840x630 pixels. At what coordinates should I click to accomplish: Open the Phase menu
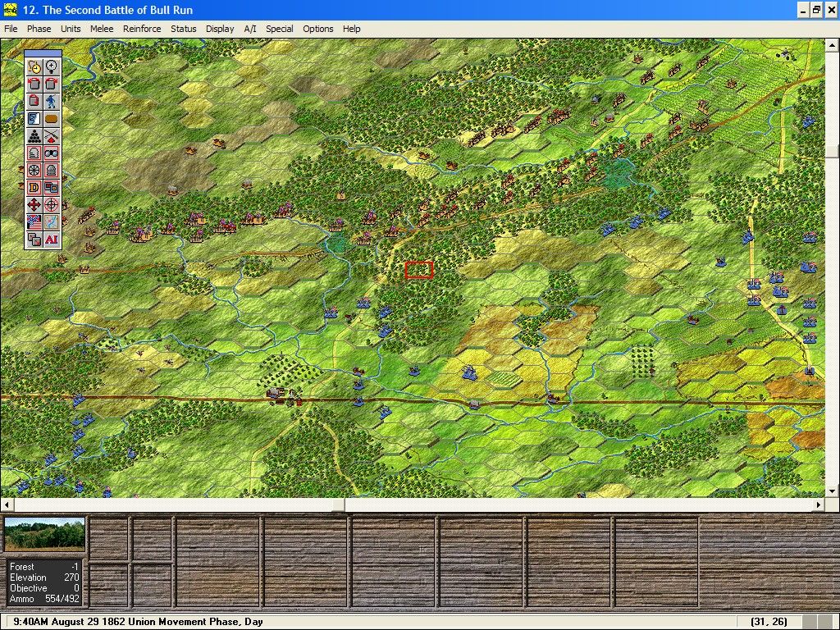point(39,29)
